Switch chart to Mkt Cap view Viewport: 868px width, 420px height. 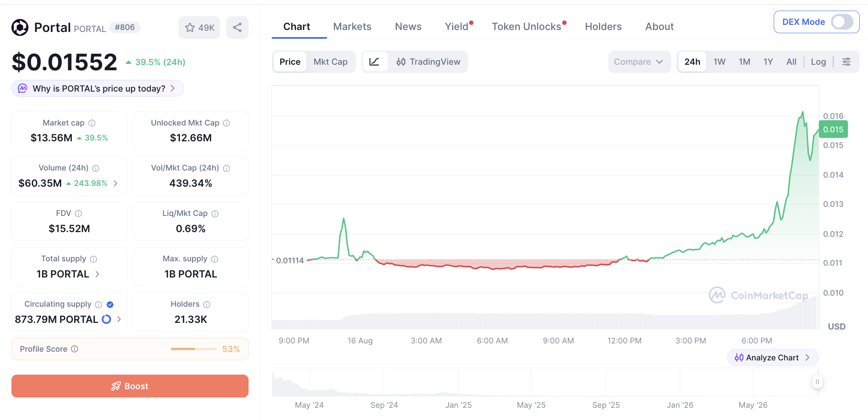tap(330, 62)
